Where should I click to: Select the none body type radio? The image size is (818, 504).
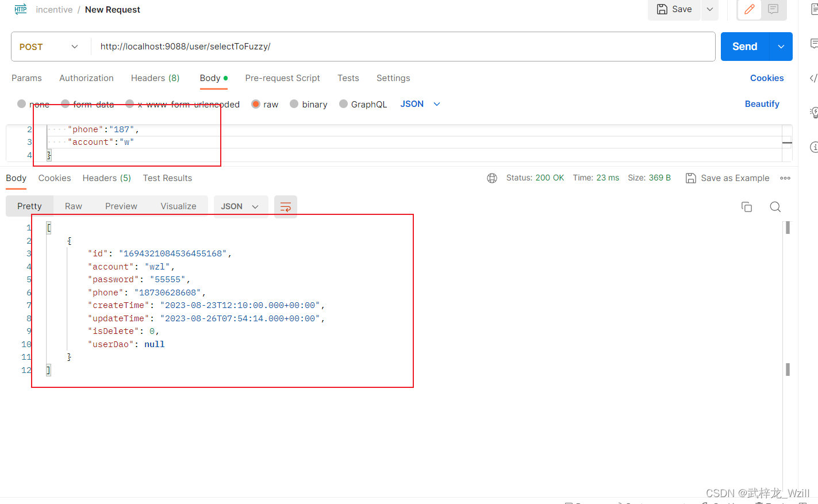22,104
